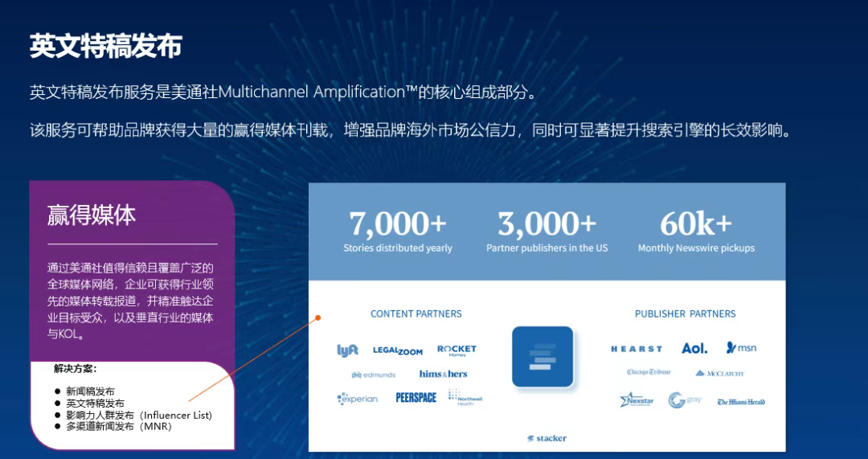Viewport: 868px width, 459px height.
Task: Click the msn butterfly logo
Action: click(741, 348)
